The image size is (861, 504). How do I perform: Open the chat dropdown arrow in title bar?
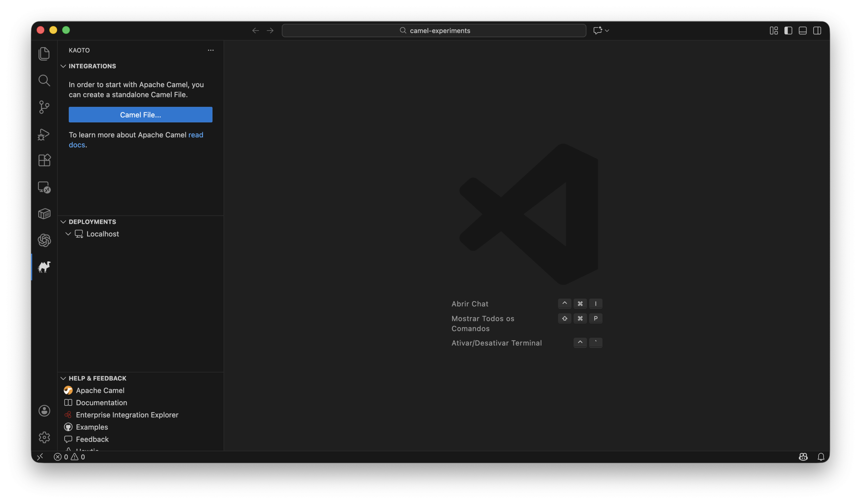[607, 30]
